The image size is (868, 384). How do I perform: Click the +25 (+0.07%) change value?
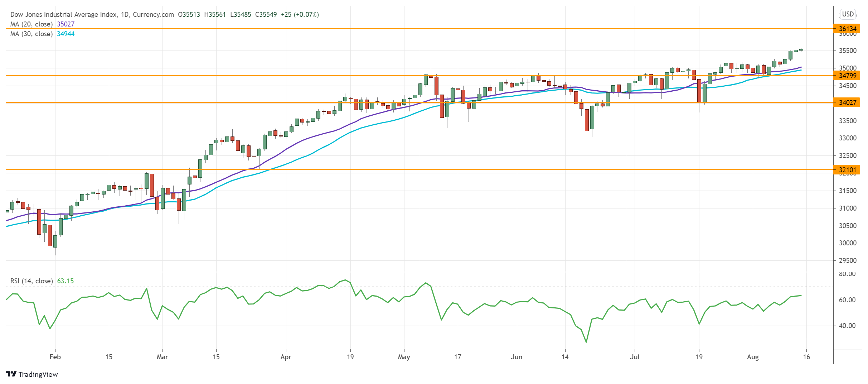click(300, 14)
